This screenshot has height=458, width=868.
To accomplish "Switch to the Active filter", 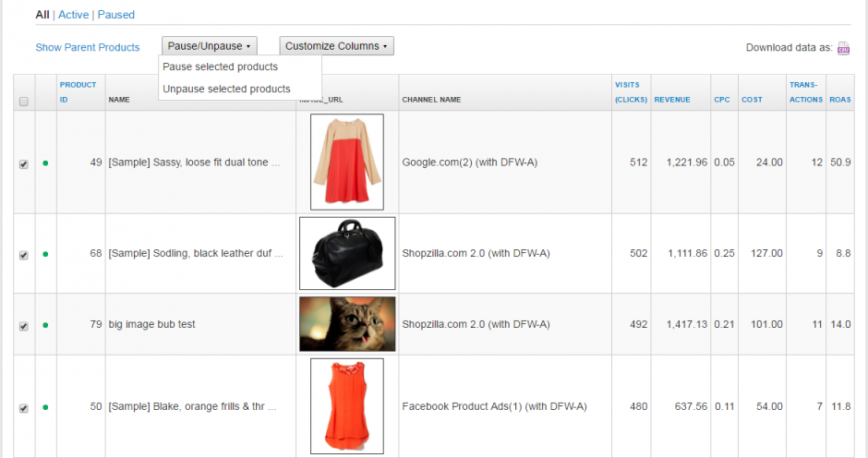I will pos(74,15).
